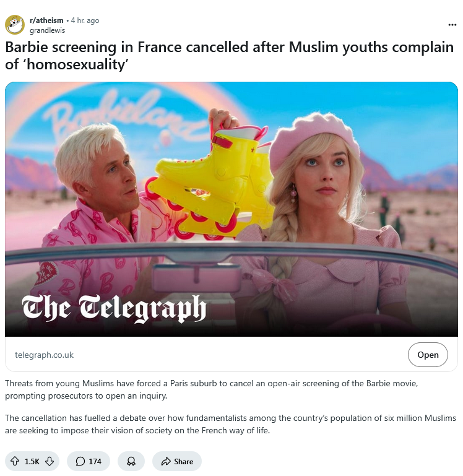463x476 pixels.
Task: Select the 174 comments count
Action: click(95, 461)
